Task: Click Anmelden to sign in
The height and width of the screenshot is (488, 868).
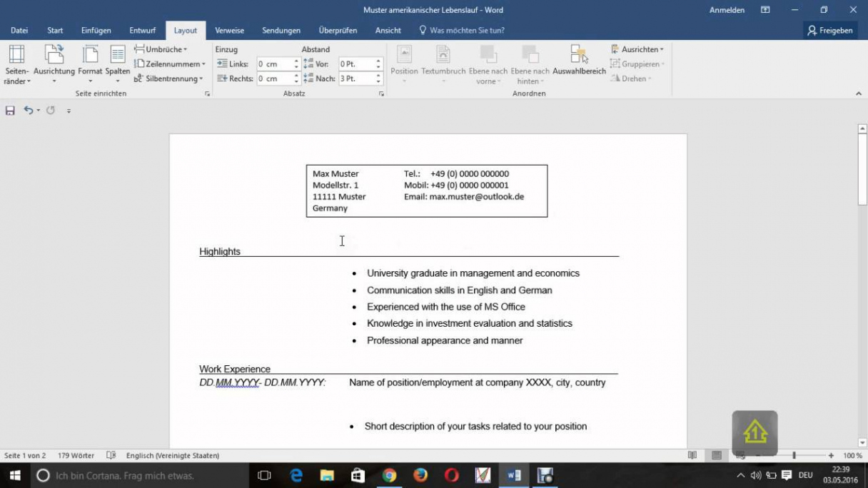Action: pyautogui.click(x=727, y=10)
